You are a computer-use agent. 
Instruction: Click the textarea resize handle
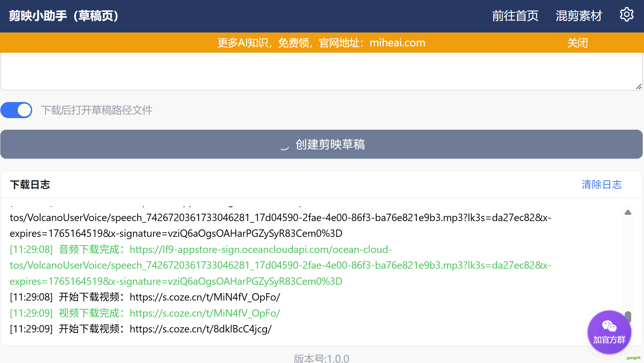coord(639,87)
